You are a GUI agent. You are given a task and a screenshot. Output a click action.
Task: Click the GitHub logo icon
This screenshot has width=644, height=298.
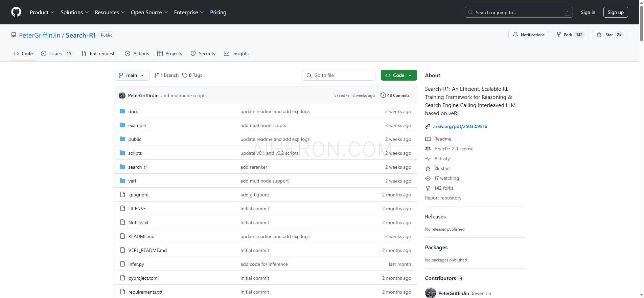(16, 12)
